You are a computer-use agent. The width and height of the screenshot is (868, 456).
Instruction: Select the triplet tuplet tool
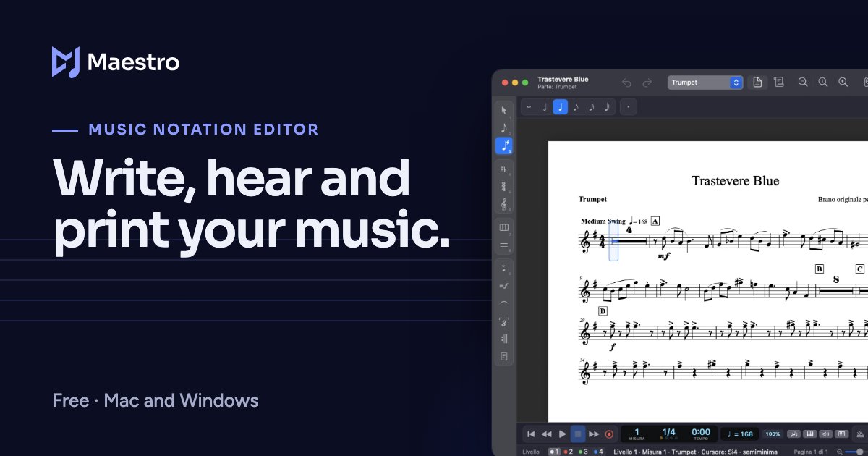coord(504,321)
